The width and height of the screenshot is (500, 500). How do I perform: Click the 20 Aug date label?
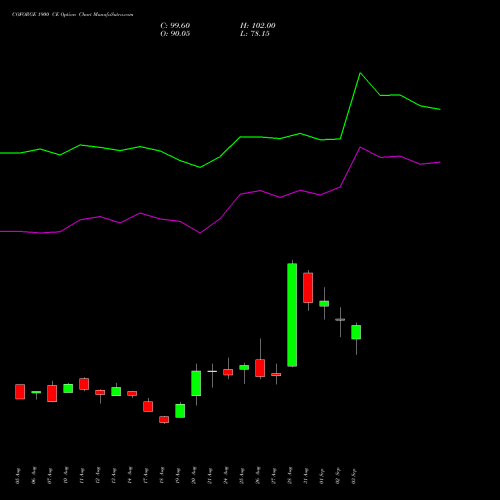click(194, 476)
